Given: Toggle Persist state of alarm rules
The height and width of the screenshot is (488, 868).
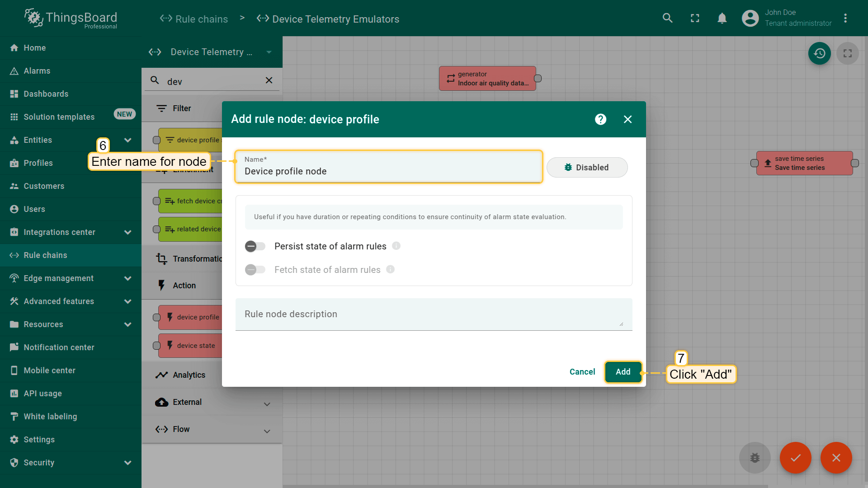Looking at the screenshot, I should pyautogui.click(x=255, y=246).
